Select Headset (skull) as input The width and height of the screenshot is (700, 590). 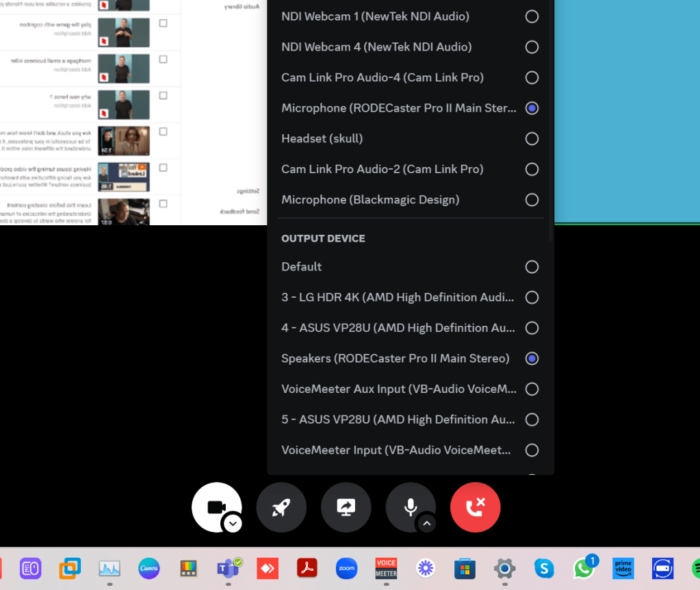pos(409,138)
